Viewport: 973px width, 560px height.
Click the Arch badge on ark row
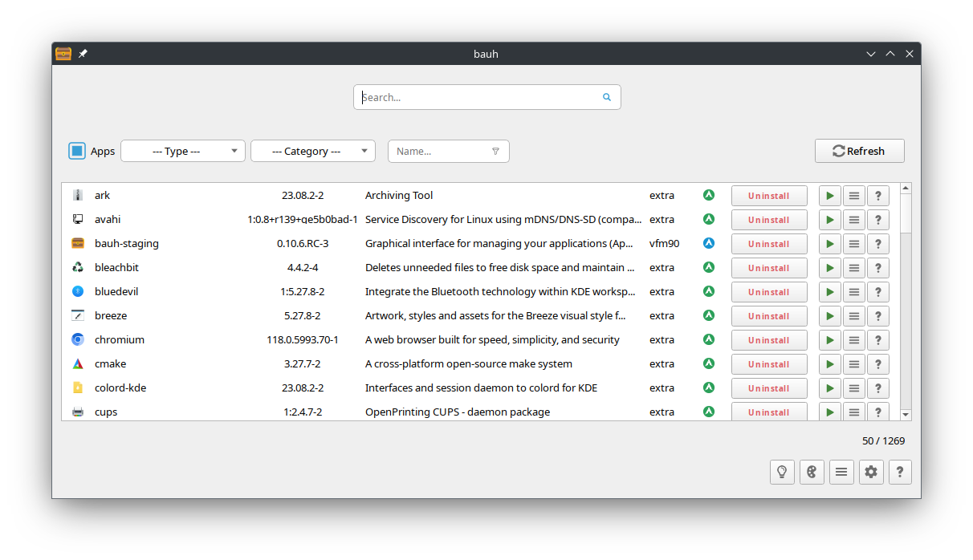pyautogui.click(x=709, y=195)
